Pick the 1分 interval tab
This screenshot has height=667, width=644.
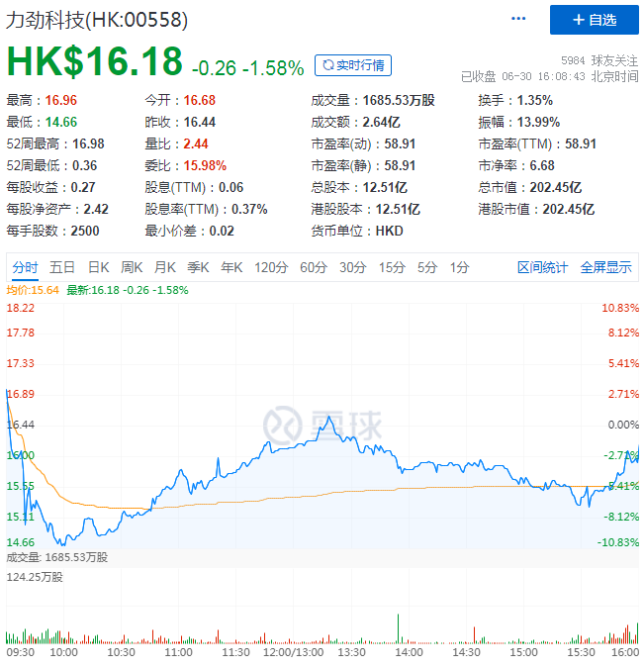pyautogui.click(x=459, y=267)
